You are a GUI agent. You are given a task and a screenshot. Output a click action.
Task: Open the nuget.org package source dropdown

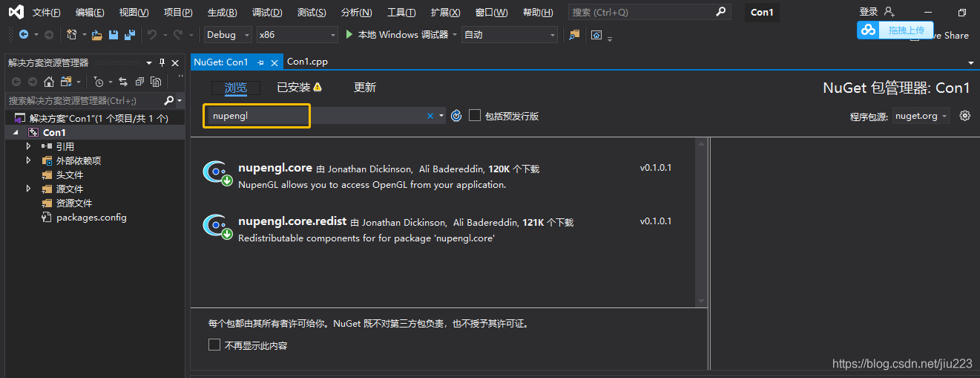coord(921,116)
